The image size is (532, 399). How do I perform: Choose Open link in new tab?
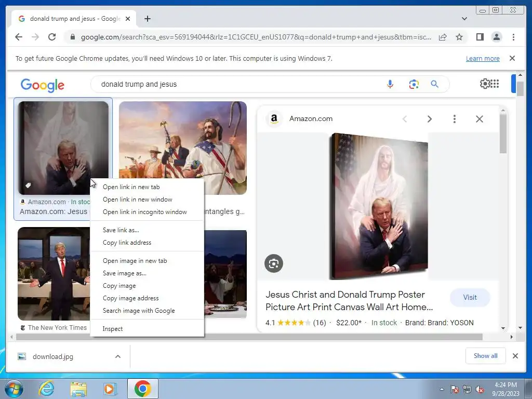tap(147, 187)
